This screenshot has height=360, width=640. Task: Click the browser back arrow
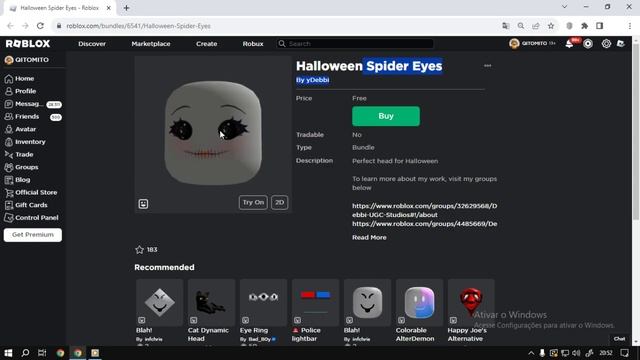[10, 26]
